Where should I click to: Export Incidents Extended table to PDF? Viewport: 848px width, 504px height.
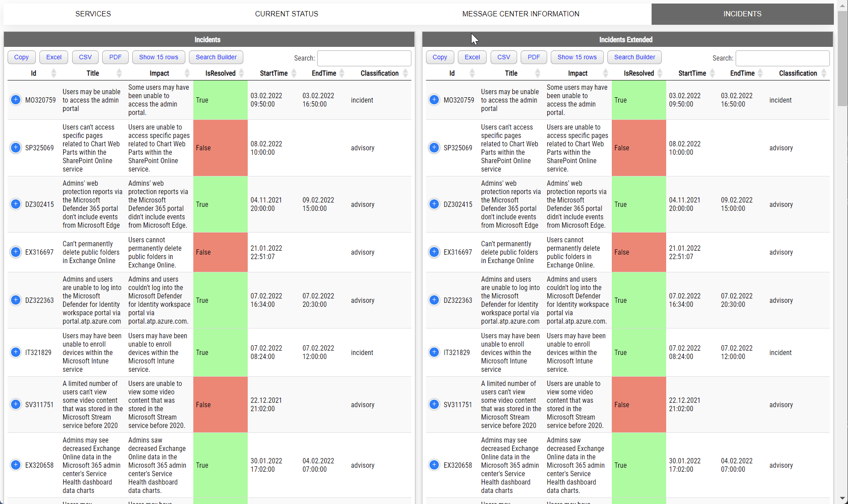533,57
